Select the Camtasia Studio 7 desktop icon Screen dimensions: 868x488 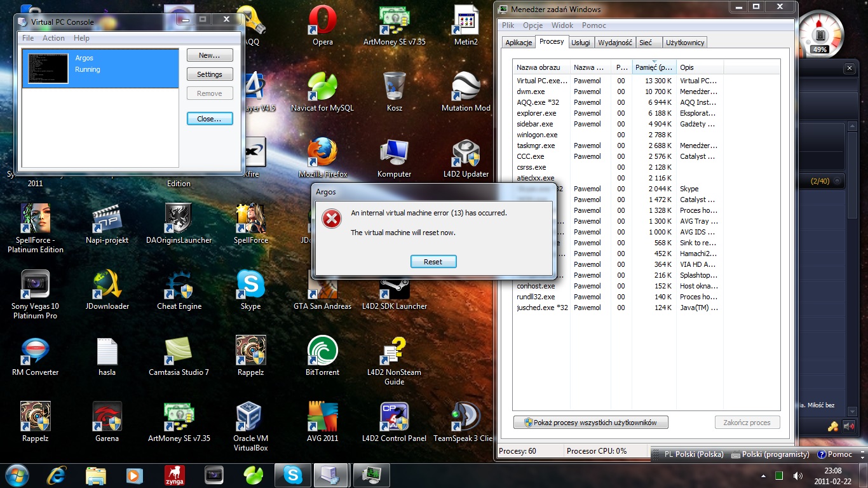point(179,356)
